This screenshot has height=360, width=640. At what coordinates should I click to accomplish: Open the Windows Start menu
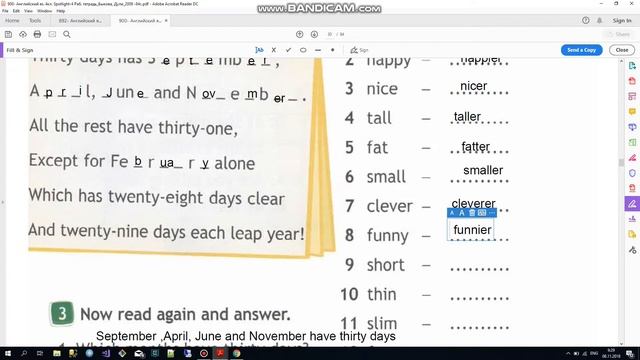tap(7, 353)
